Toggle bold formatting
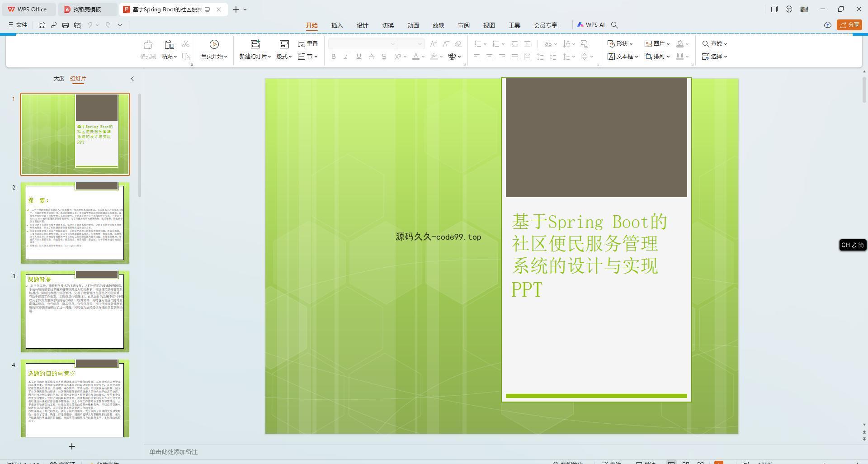Image resolution: width=868 pixels, height=464 pixels. pyautogui.click(x=334, y=57)
